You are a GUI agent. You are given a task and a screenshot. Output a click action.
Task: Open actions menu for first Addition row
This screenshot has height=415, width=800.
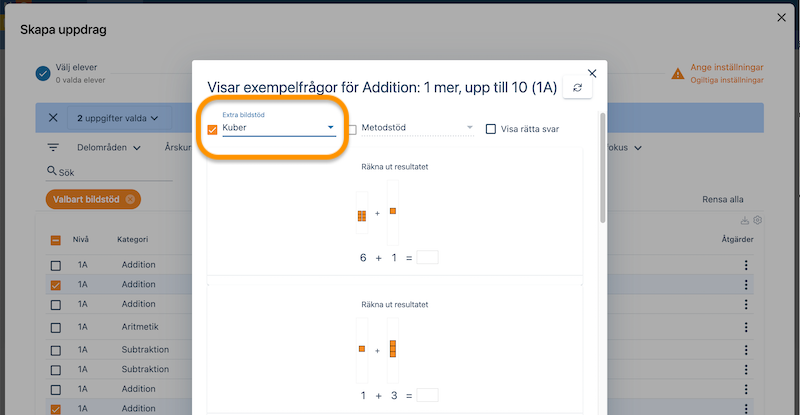tap(745, 265)
